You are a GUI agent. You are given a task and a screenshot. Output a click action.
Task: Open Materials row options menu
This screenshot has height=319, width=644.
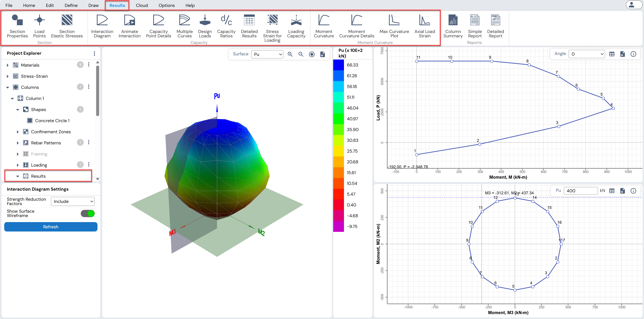point(89,65)
